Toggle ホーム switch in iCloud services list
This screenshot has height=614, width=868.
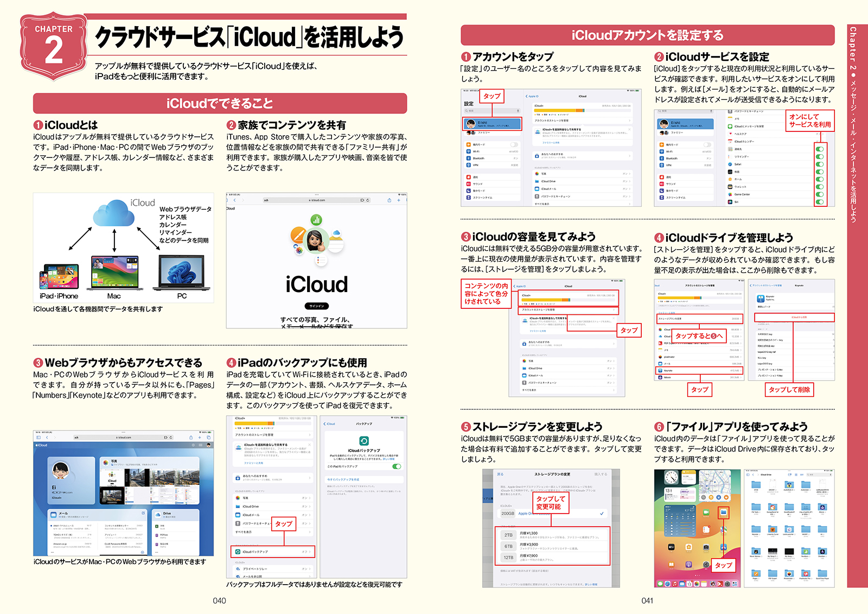[x=820, y=179]
